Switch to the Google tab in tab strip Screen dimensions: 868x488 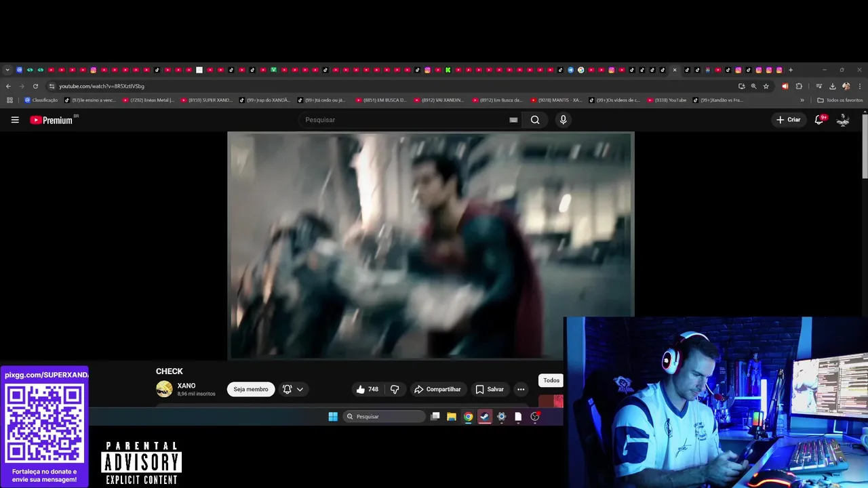coord(581,70)
